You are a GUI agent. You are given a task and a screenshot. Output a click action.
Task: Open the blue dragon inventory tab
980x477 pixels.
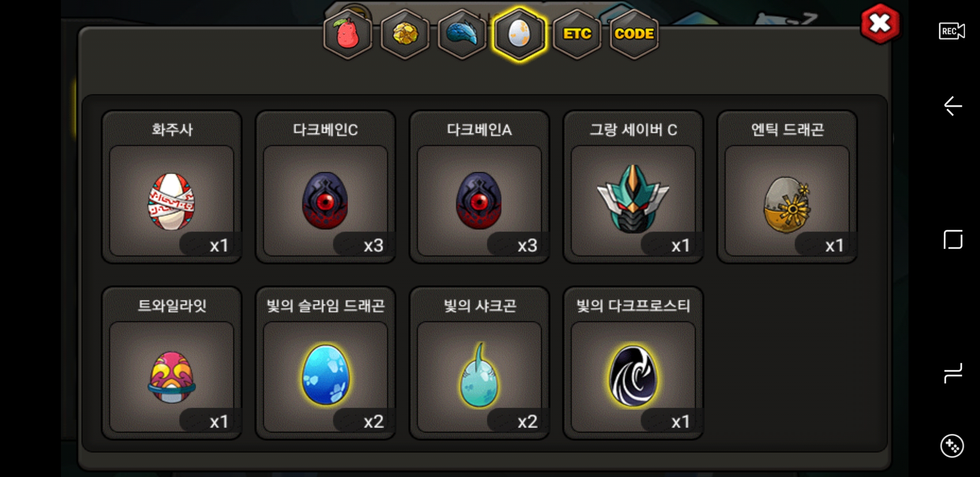(x=462, y=34)
